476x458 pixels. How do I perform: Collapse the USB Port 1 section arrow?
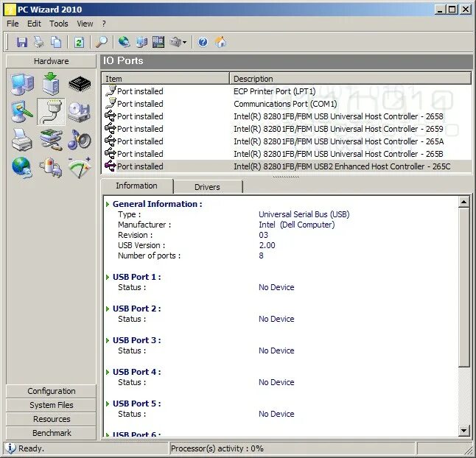pyautogui.click(x=108, y=277)
